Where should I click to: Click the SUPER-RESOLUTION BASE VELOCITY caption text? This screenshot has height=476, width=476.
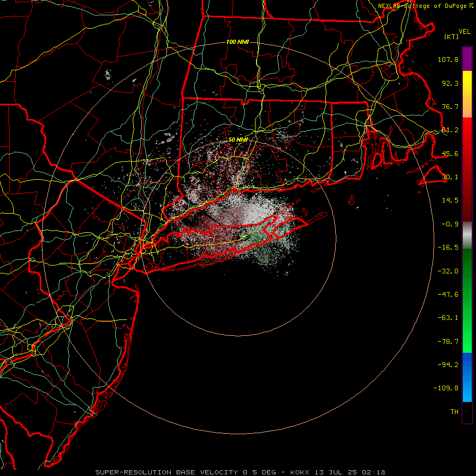click(x=167, y=472)
